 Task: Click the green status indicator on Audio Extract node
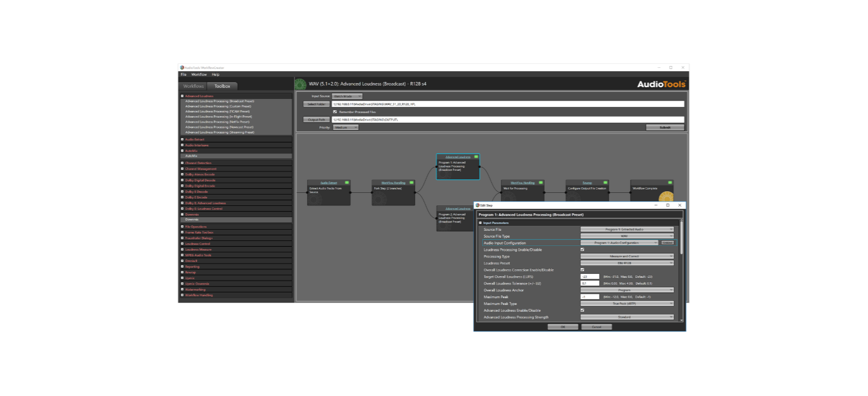pos(347,183)
